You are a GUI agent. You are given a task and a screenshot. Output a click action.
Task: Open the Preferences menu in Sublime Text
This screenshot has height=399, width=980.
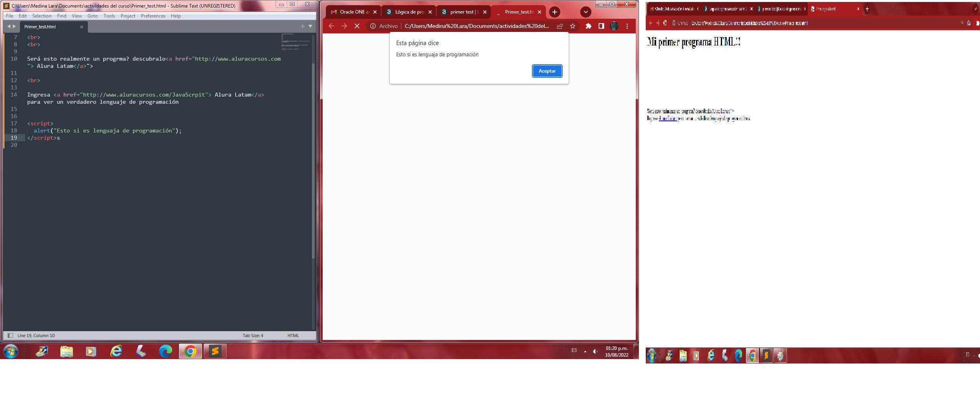coord(153,16)
